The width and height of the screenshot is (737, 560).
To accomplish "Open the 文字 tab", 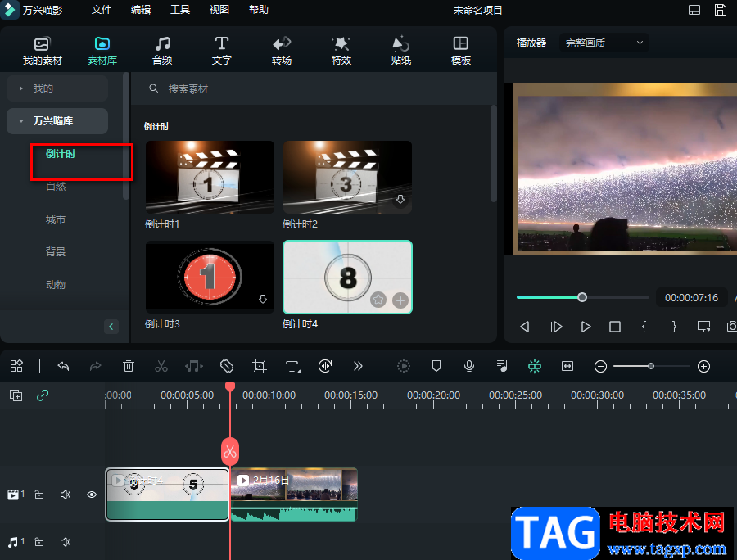I will coord(222,51).
